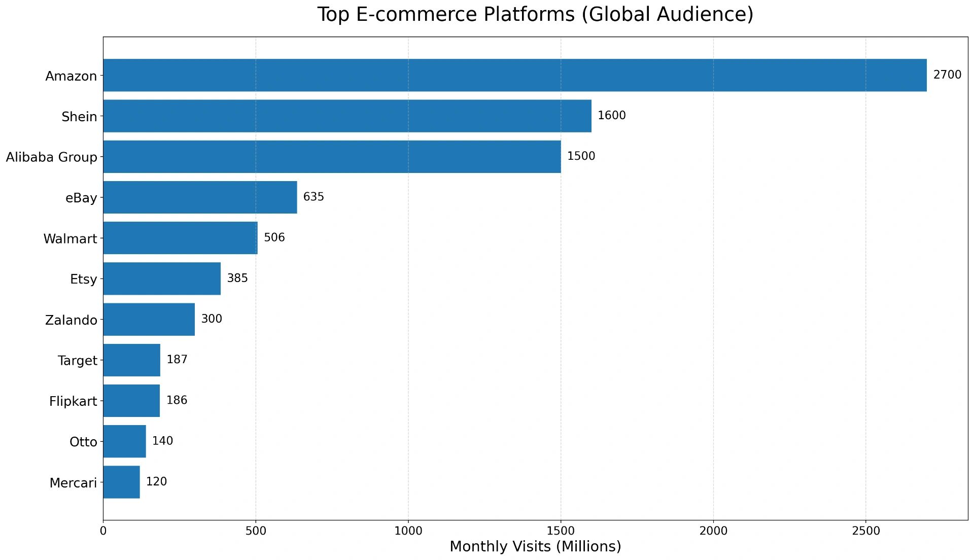Click the 187 value label
Viewport: 974px width, 560px height.
177,360
